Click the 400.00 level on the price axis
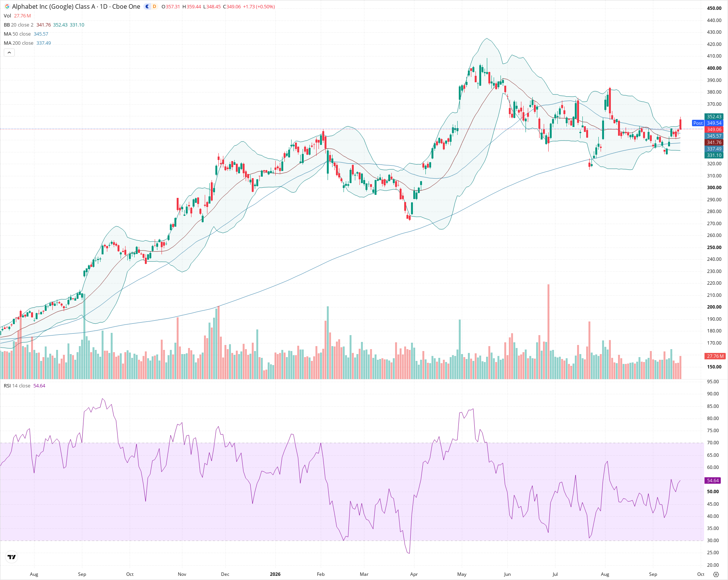The image size is (728, 580). (714, 68)
